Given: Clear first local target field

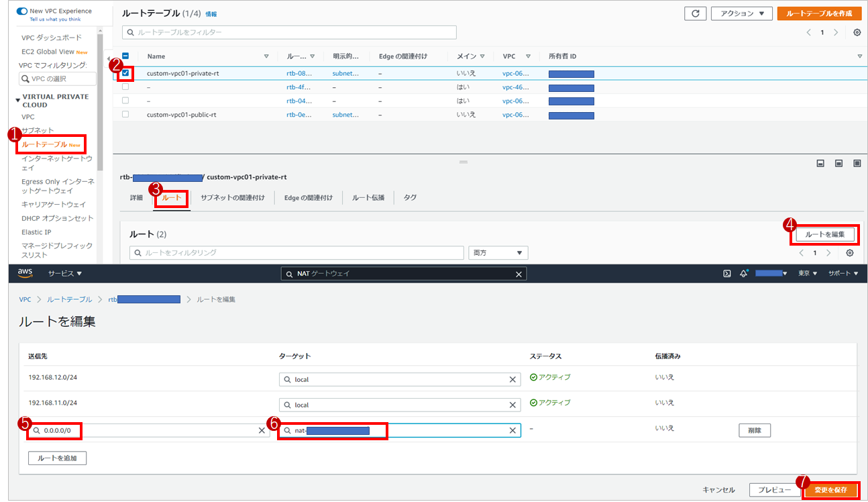Looking at the screenshot, I should [x=512, y=380].
